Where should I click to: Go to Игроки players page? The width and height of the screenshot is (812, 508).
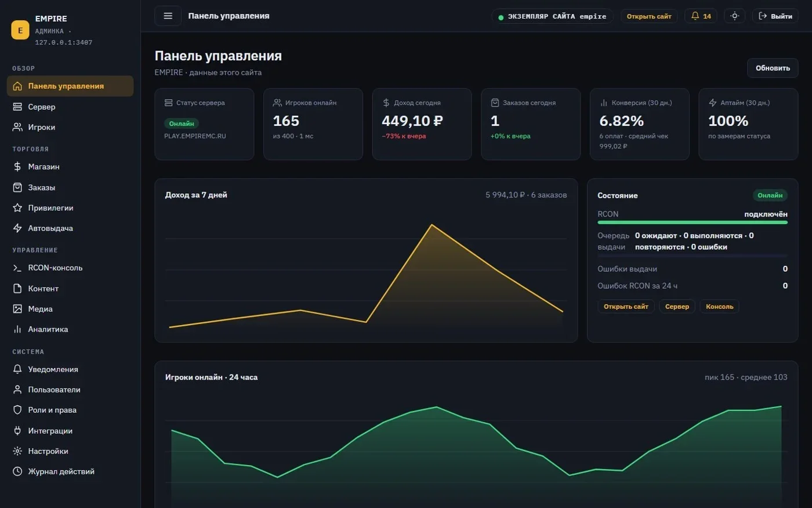[x=70, y=127]
